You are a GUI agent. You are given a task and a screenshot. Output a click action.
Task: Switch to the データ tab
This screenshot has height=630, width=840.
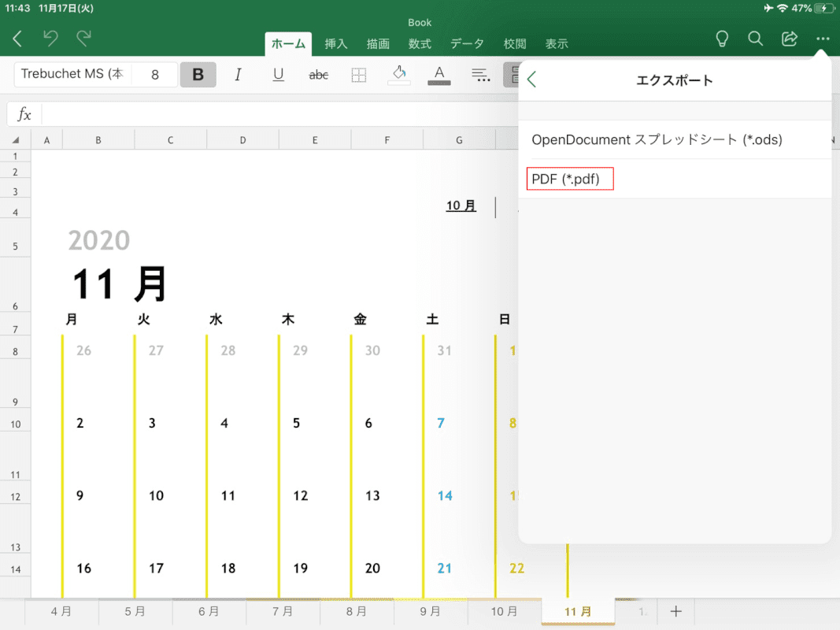(467, 44)
